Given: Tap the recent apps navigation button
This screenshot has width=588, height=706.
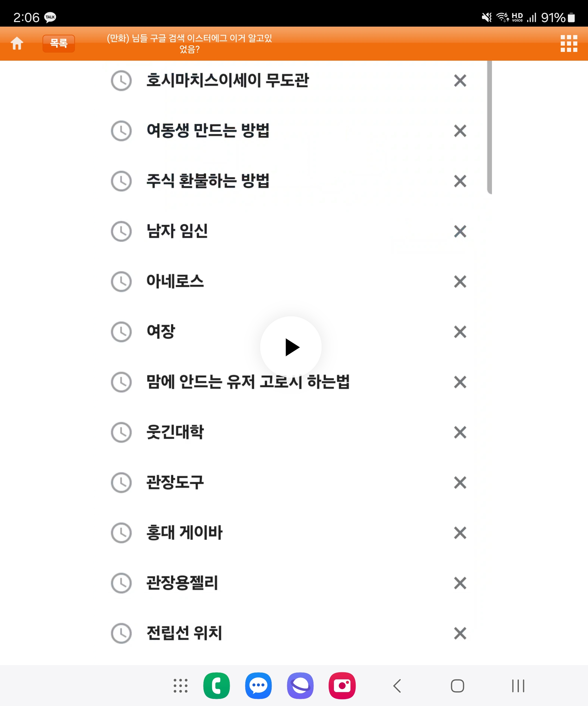Looking at the screenshot, I should pos(518,686).
